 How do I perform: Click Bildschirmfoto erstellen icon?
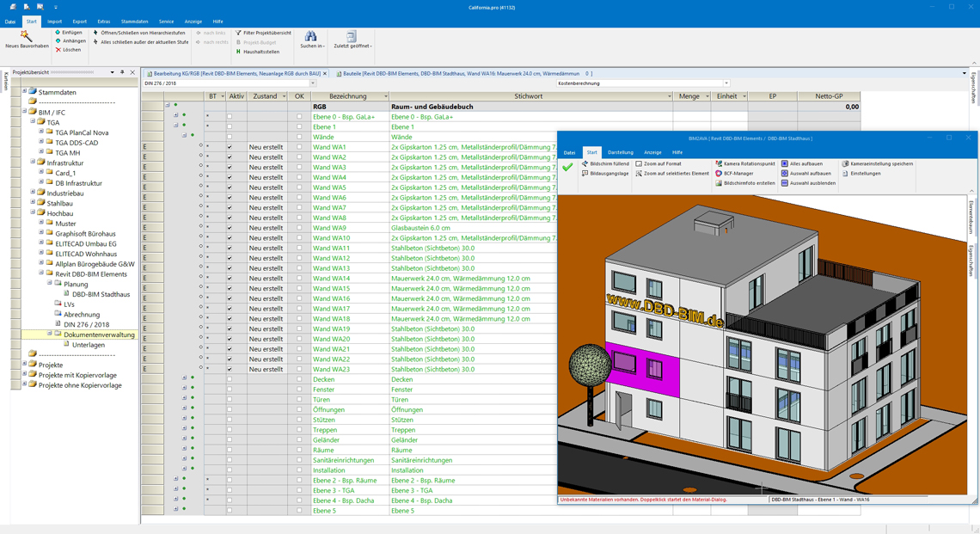click(x=719, y=183)
